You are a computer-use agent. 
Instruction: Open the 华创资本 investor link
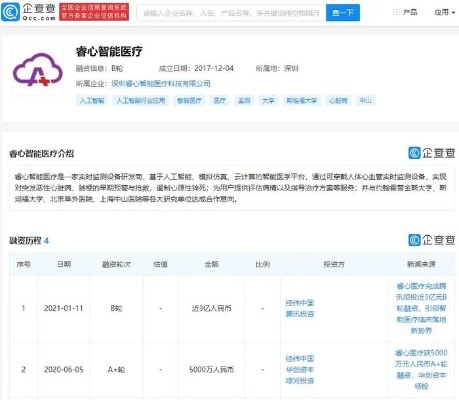click(x=300, y=370)
